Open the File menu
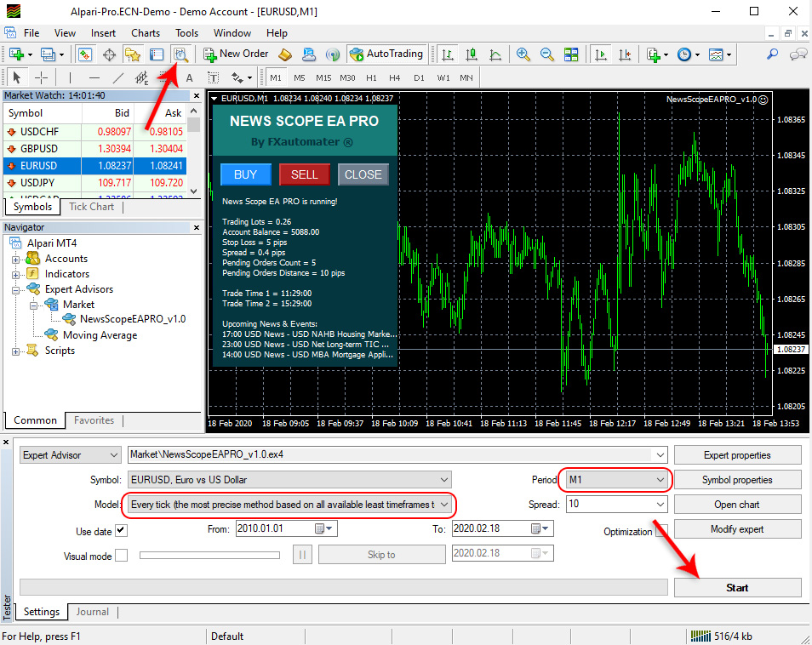Image resolution: width=812 pixels, height=645 pixels. pyautogui.click(x=31, y=33)
